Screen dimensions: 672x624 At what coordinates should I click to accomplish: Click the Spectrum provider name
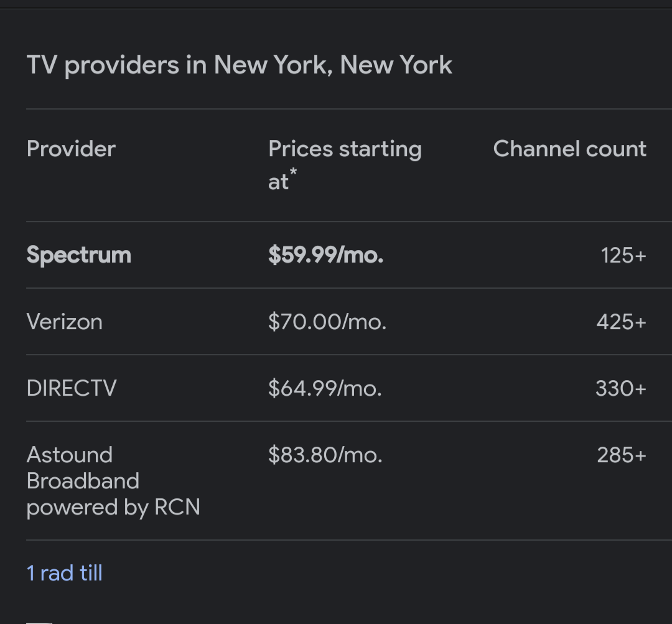[x=79, y=255]
